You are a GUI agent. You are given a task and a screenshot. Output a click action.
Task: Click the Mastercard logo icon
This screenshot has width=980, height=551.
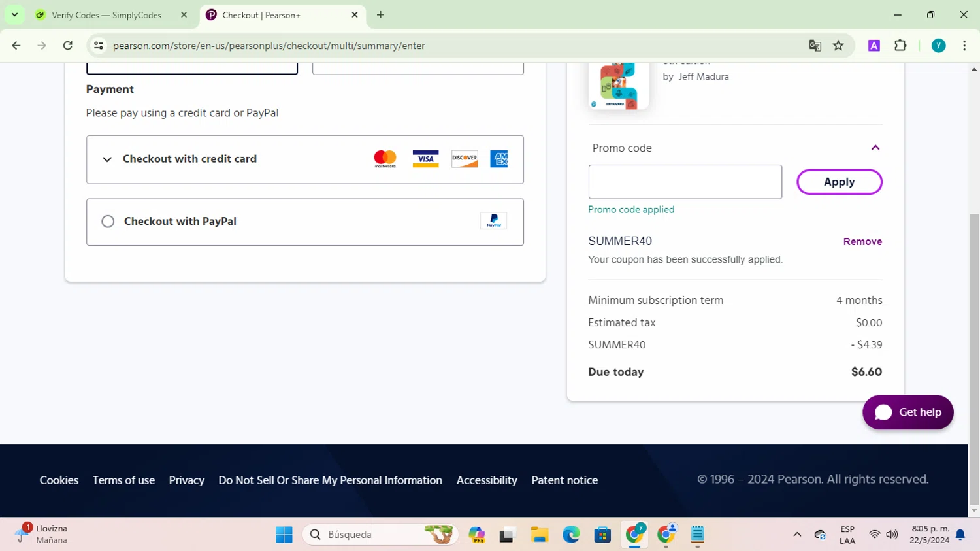coord(385,159)
